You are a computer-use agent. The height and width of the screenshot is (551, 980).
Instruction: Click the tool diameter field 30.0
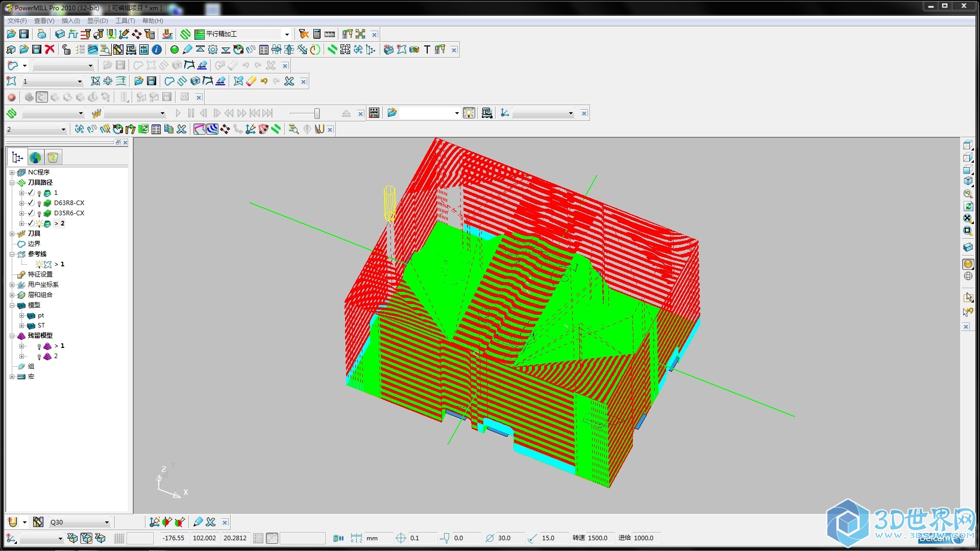click(510, 538)
